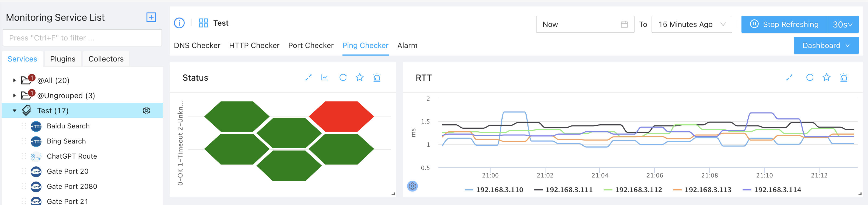Open the Dashboard dropdown menu

pos(826,46)
